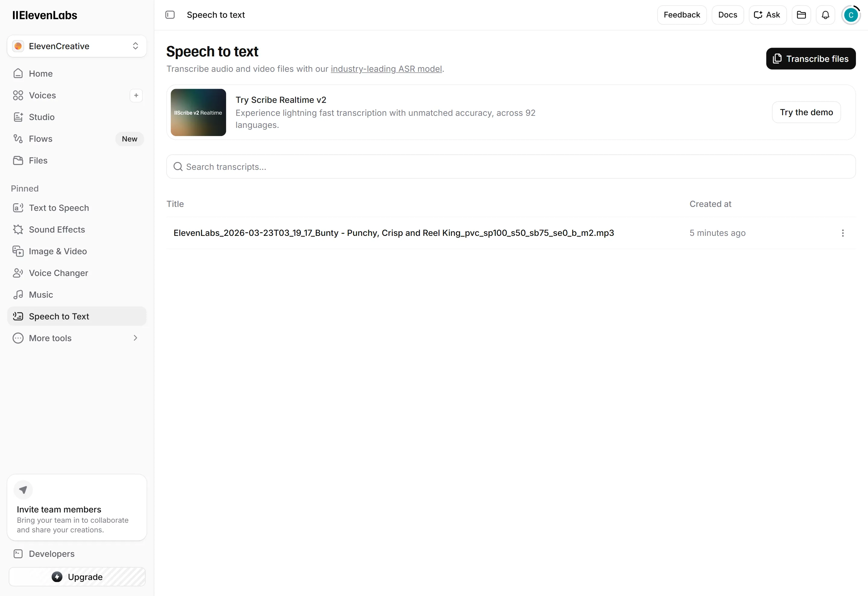Go to the Flows page
The height and width of the screenshot is (596, 868).
[x=40, y=138]
